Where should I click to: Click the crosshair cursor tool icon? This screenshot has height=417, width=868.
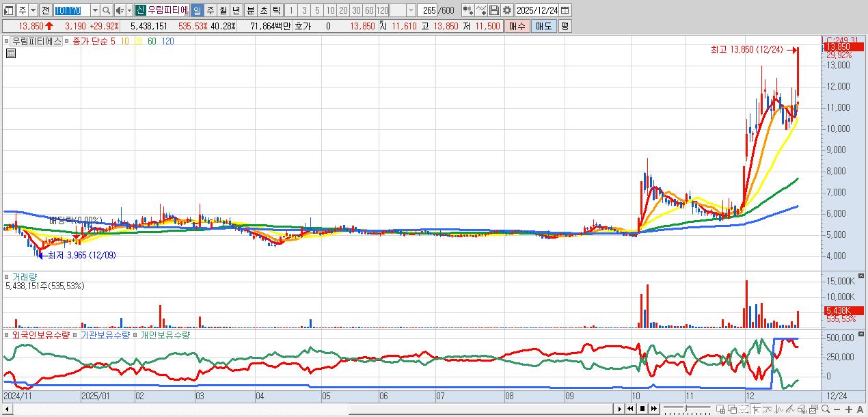click(x=757, y=409)
